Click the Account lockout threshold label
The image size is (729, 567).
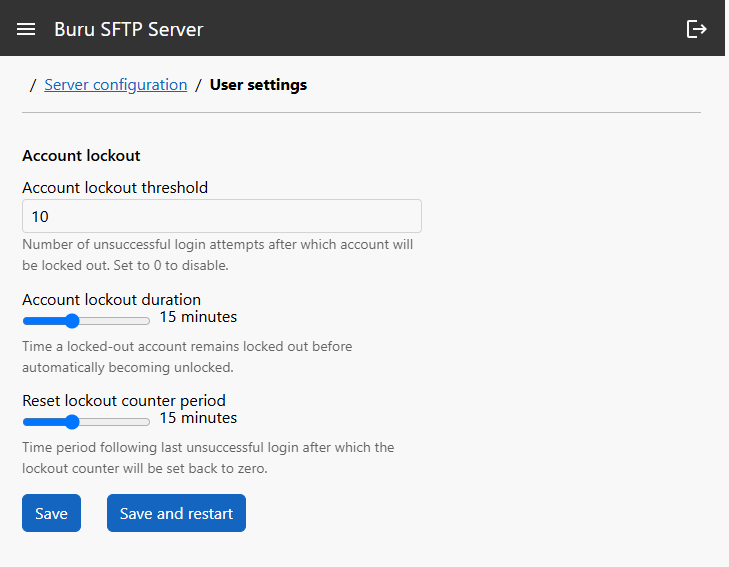[x=115, y=188]
